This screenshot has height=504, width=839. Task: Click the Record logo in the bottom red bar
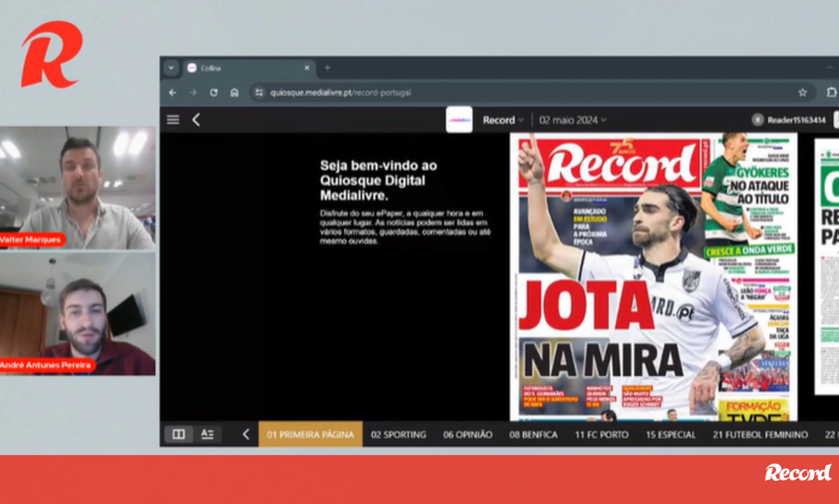pyautogui.click(x=798, y=473)
